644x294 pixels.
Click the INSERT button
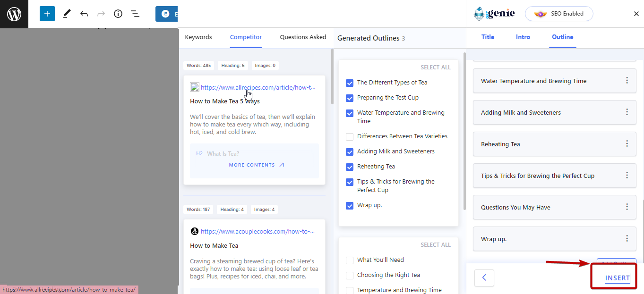coord(617,278)
